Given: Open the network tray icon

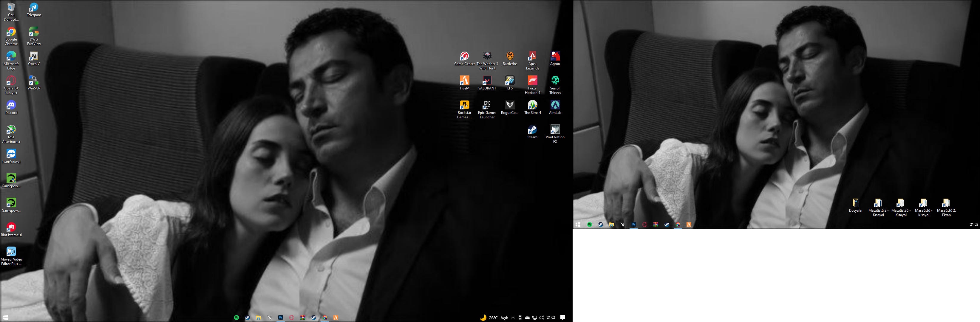Looking at the screenshot, I should [534, 318].
